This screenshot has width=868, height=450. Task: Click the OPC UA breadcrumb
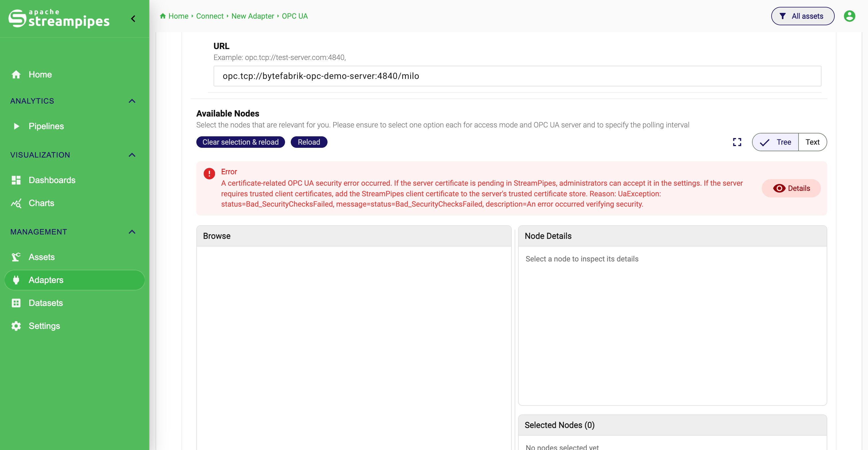(294, 16)
